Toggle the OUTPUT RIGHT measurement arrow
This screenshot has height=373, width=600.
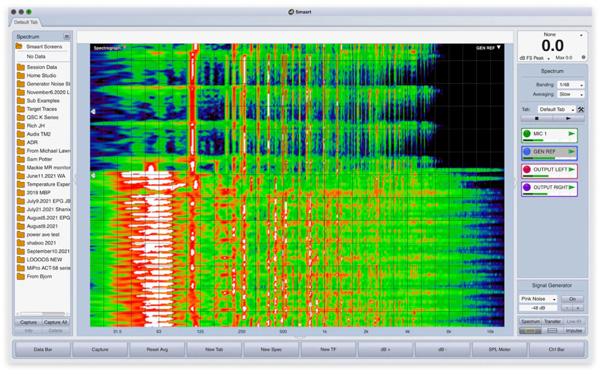[x=571, y=187]
